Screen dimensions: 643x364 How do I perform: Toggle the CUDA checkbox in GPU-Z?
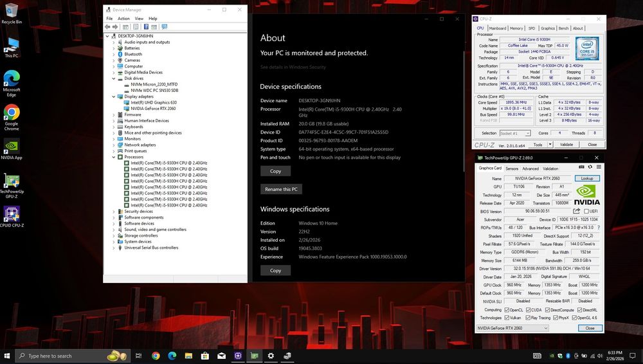528,310
